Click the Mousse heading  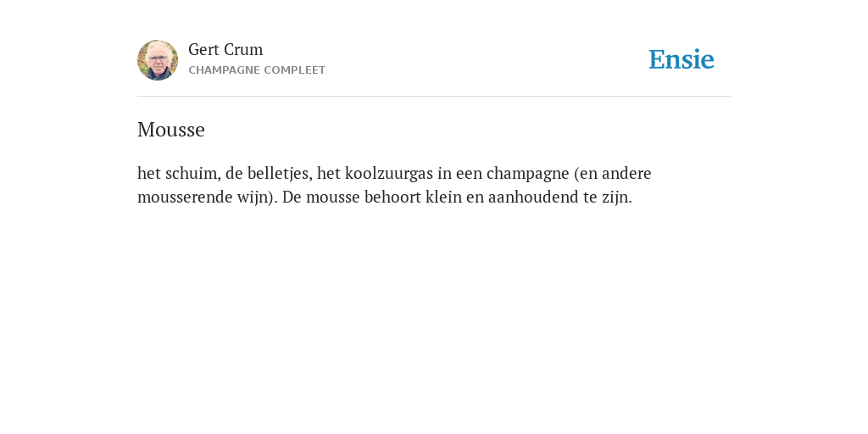click(171, 130)
